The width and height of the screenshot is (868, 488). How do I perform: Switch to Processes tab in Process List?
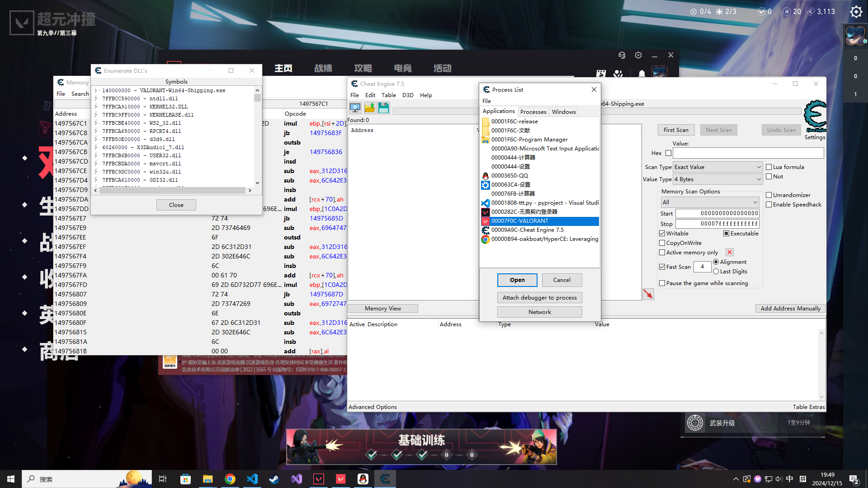[533, 112]
